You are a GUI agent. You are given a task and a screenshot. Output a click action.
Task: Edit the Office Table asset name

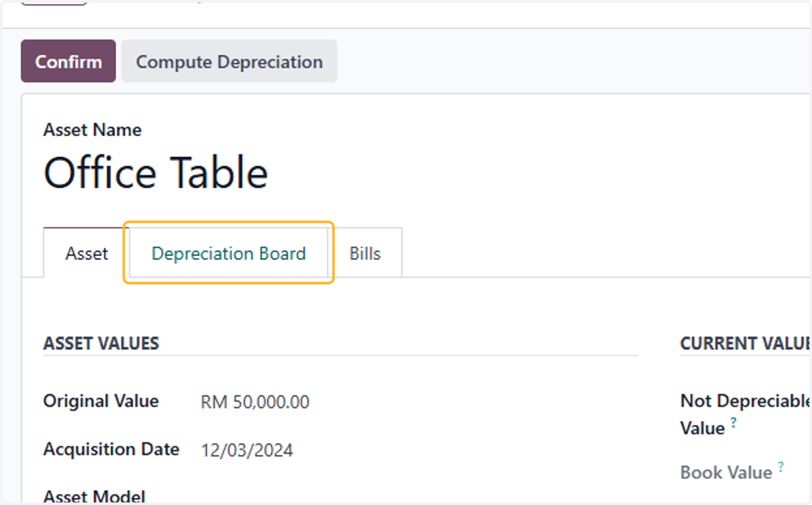tap(156, 173)
